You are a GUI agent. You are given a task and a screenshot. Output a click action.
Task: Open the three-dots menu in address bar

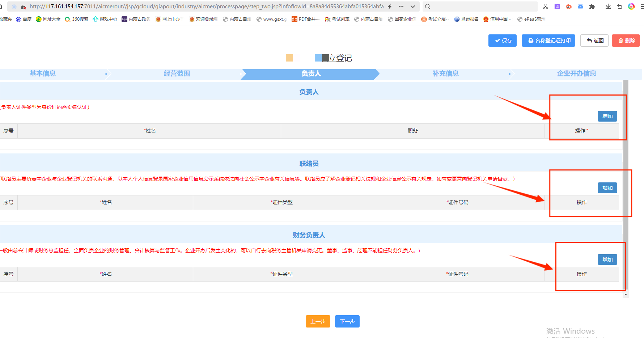(401, 7)
